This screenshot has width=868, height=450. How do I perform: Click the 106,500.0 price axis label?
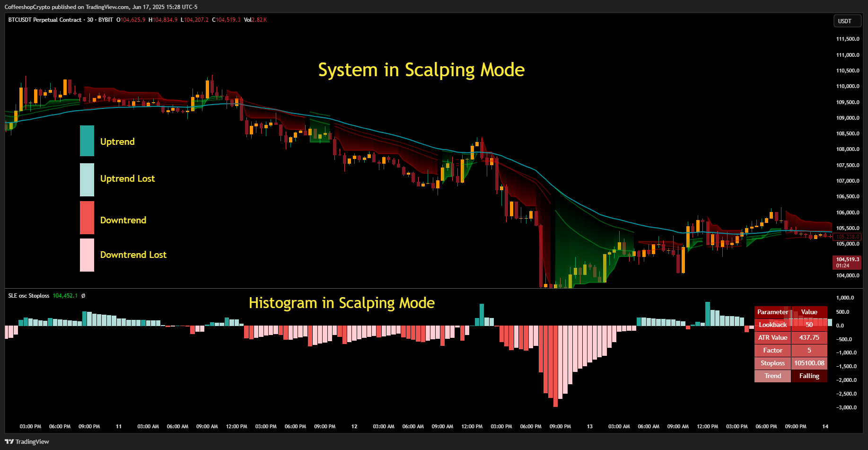(848, 196)
